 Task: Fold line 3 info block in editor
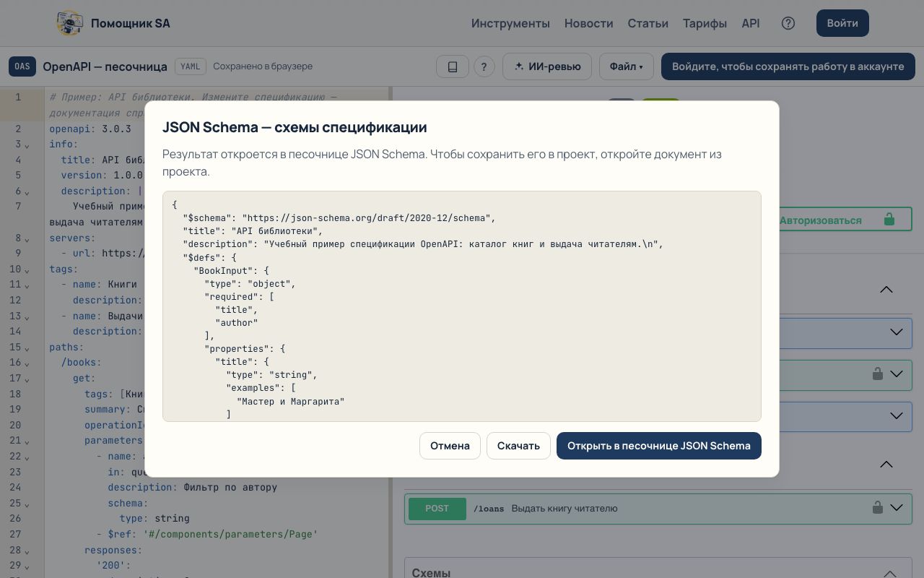click(x=27, y=145)
